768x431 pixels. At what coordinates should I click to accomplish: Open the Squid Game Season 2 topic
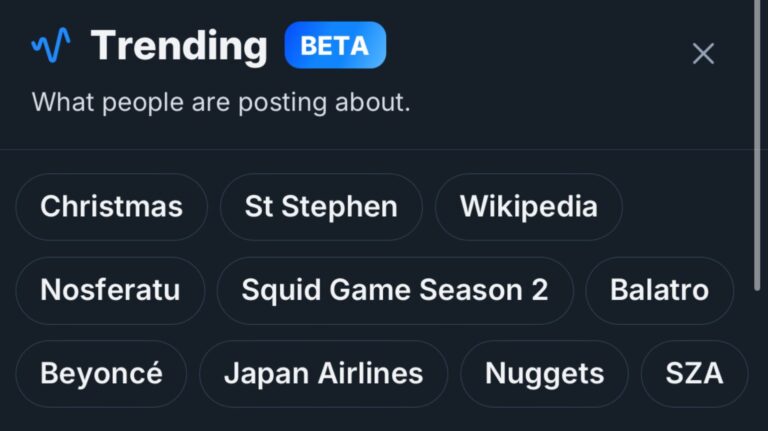tap(395, 290)
